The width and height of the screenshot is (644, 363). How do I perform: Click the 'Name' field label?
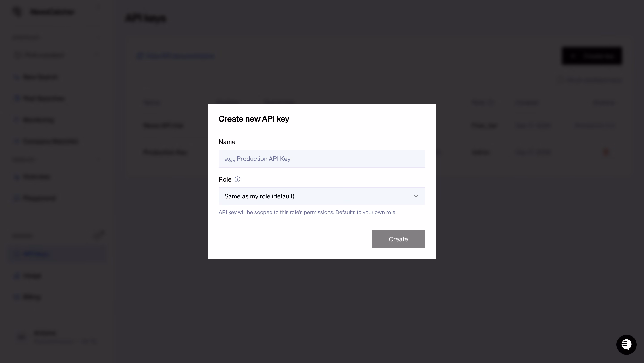[227, 142]
